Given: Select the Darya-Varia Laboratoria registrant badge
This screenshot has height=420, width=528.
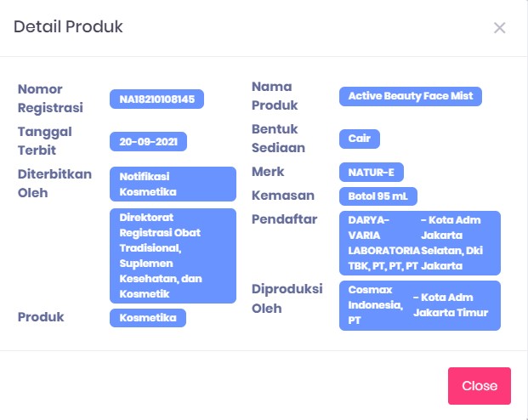Looking at the screenshot, I should pyautogui.click(x=419, y=243).
